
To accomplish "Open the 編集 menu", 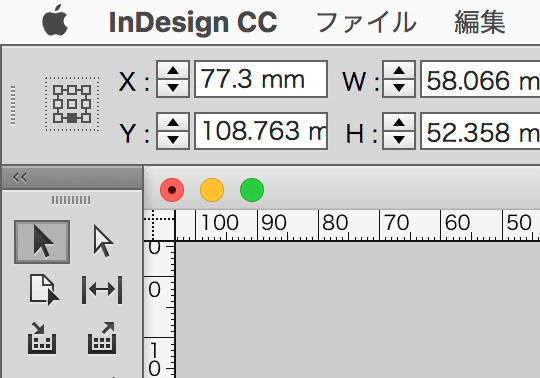I will [480, 22].
